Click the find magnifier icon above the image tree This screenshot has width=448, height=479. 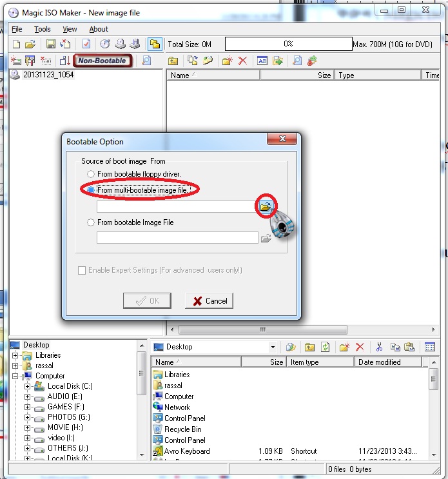(146, 61)
